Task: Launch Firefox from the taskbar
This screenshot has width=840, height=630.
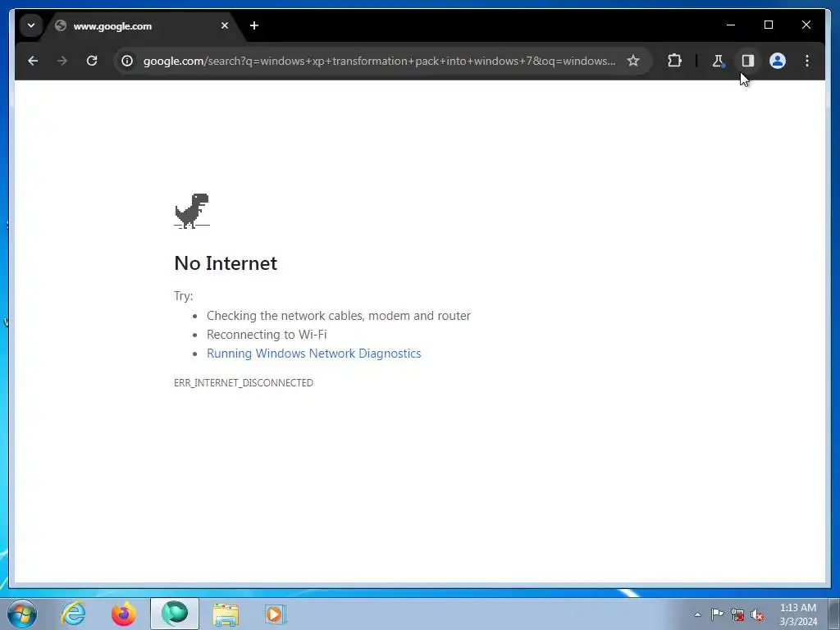Action: 124,614
